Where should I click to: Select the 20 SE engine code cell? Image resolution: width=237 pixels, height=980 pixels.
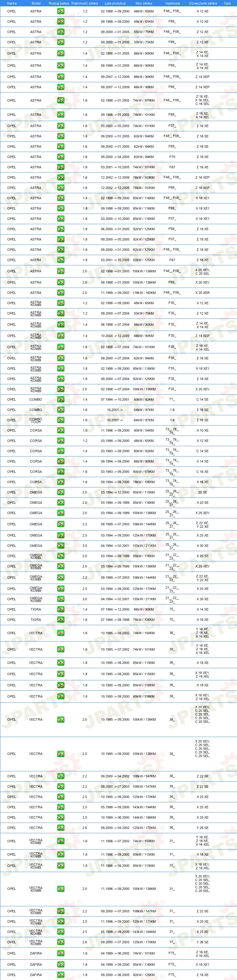click(x=202, y=492)
